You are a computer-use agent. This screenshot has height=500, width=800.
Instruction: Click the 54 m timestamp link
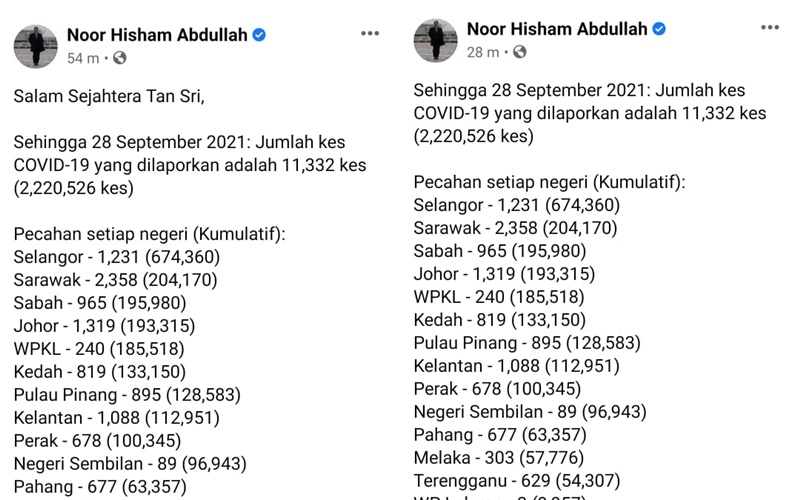click(83, 58)
